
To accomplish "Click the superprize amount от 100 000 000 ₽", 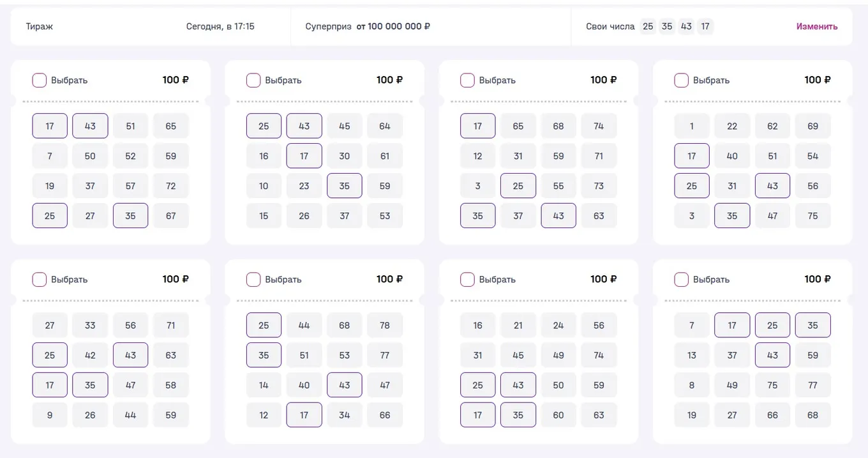I will tap(393, 26).
